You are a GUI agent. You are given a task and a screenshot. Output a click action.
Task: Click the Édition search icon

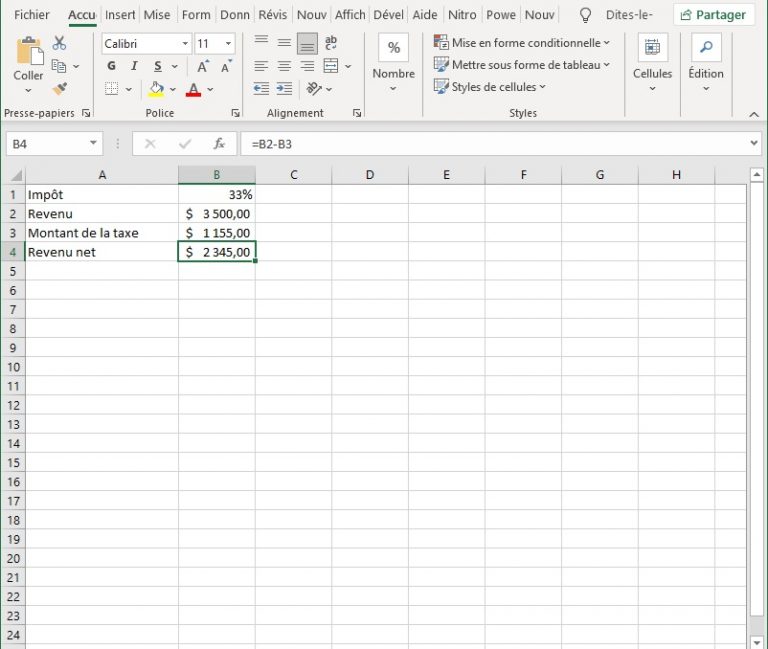point(706,48)
